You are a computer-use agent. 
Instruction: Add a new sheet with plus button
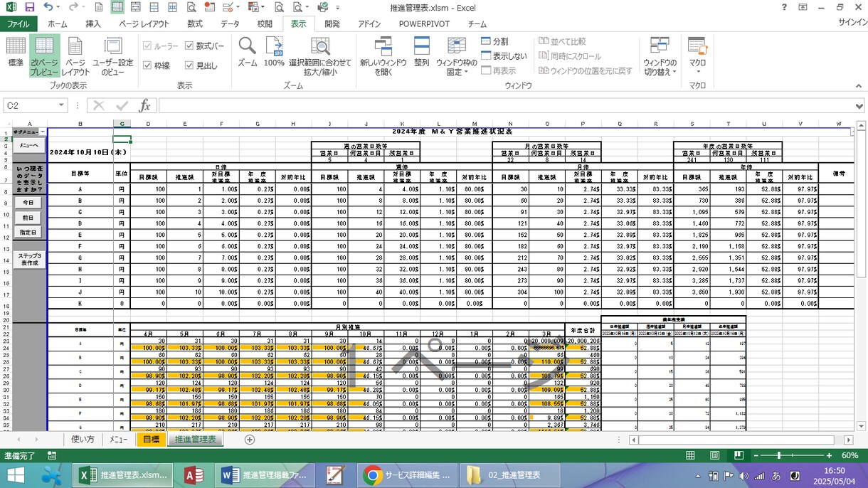pos(249,440)
